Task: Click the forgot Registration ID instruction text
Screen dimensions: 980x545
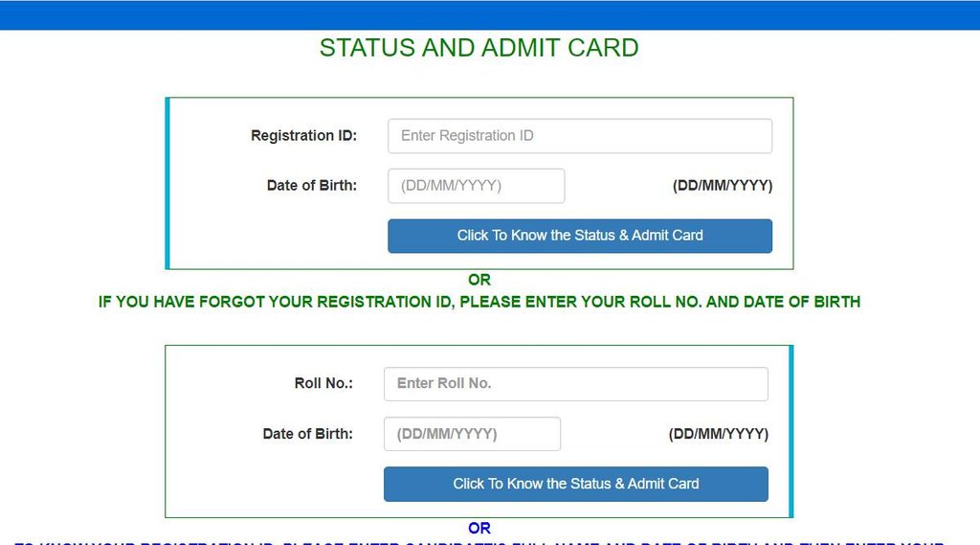Action: click(479, 302)
